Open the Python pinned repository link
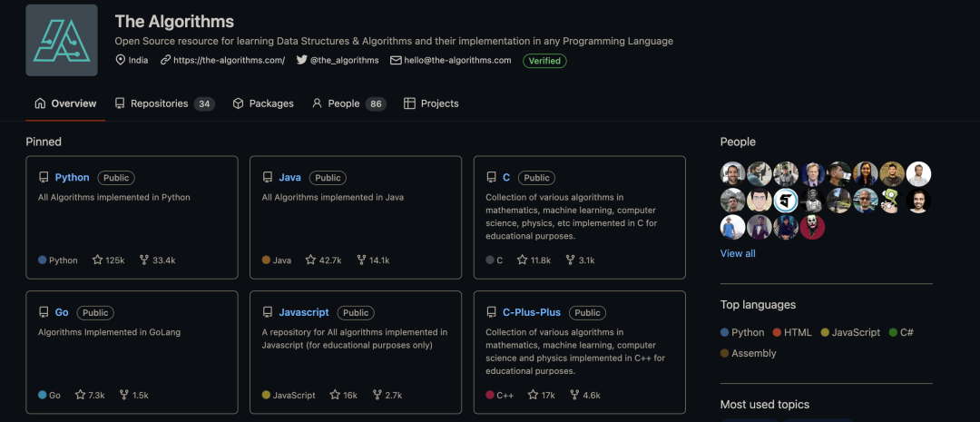 73,178
